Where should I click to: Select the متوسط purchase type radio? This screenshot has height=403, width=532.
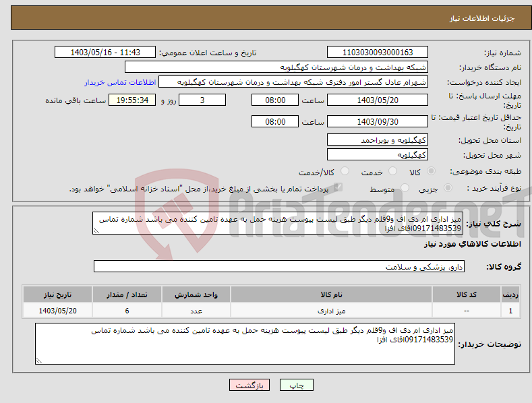point(405,188)
